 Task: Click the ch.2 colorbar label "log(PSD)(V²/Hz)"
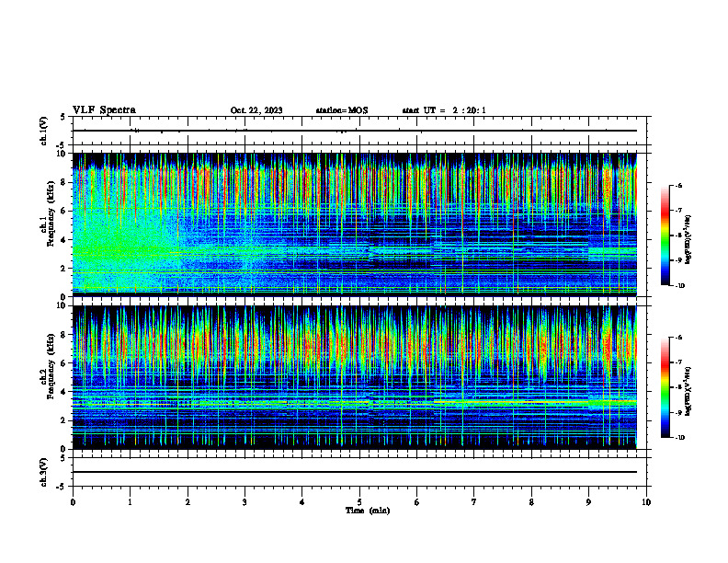point(688,391)
